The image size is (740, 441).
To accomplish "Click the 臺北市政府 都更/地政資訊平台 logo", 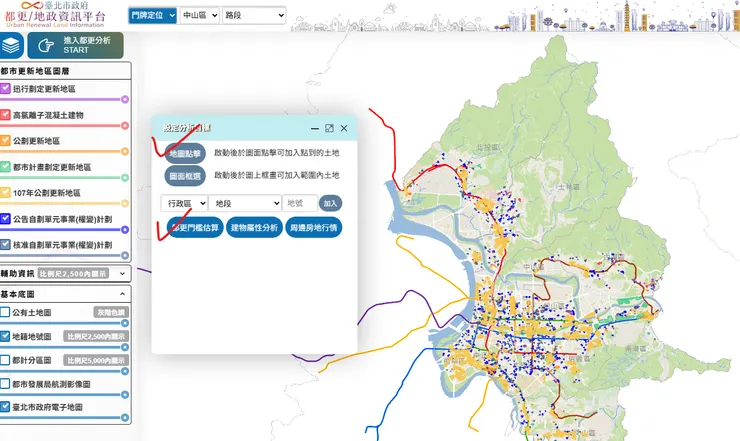I will point(55,14).
